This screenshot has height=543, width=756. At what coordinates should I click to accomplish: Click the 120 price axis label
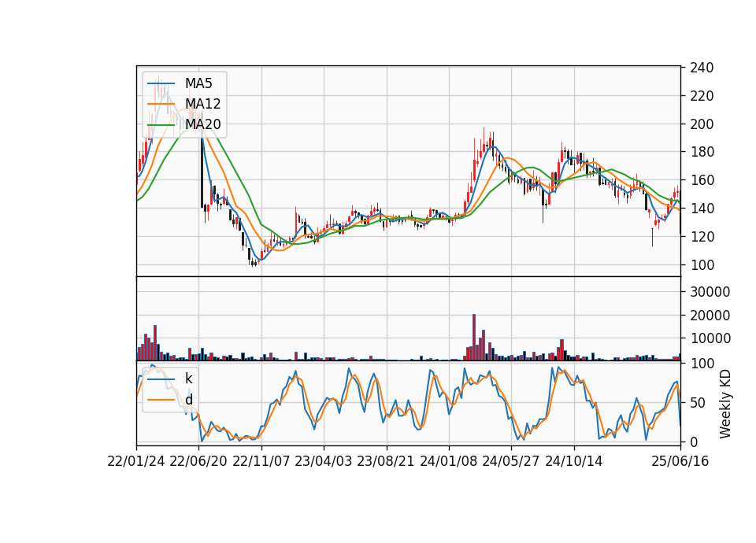[702, 237]
